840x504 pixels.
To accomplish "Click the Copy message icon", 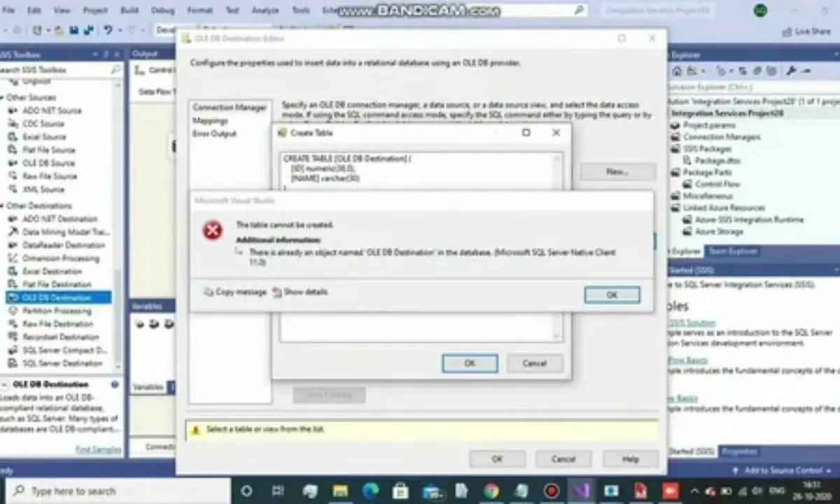I will coord(208,292).
